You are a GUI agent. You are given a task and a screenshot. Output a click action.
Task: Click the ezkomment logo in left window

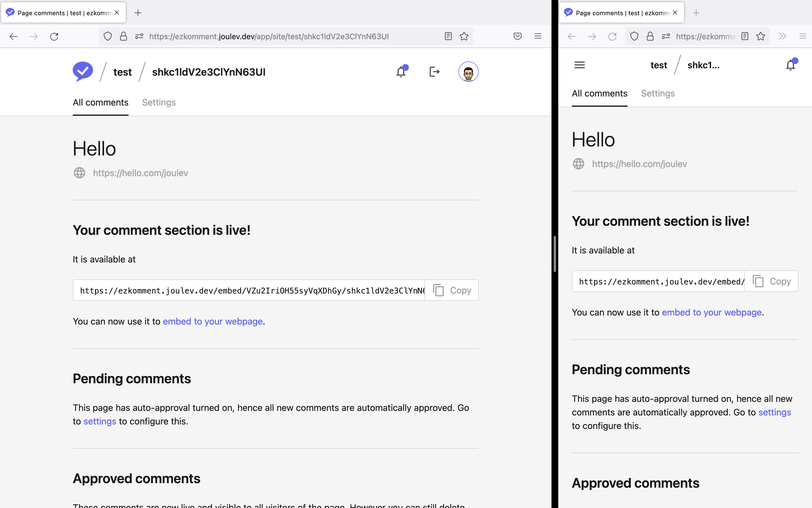pos(83,72)
